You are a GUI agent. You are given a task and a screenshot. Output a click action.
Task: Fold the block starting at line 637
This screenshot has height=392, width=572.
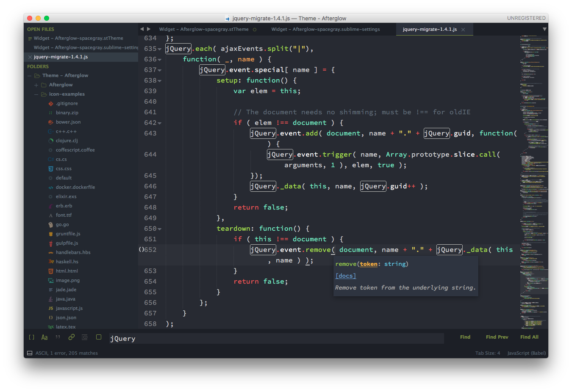(160, 70)
